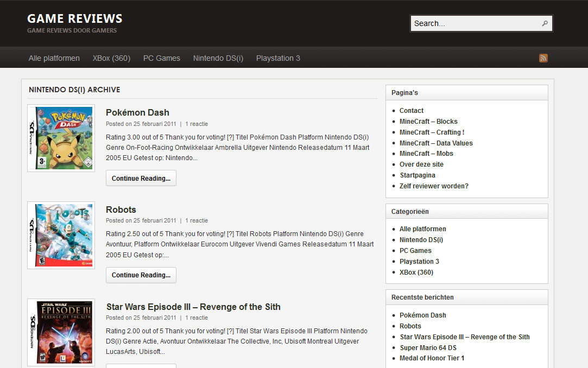
Task: Open the Contact page link
Action: (412, 111)
